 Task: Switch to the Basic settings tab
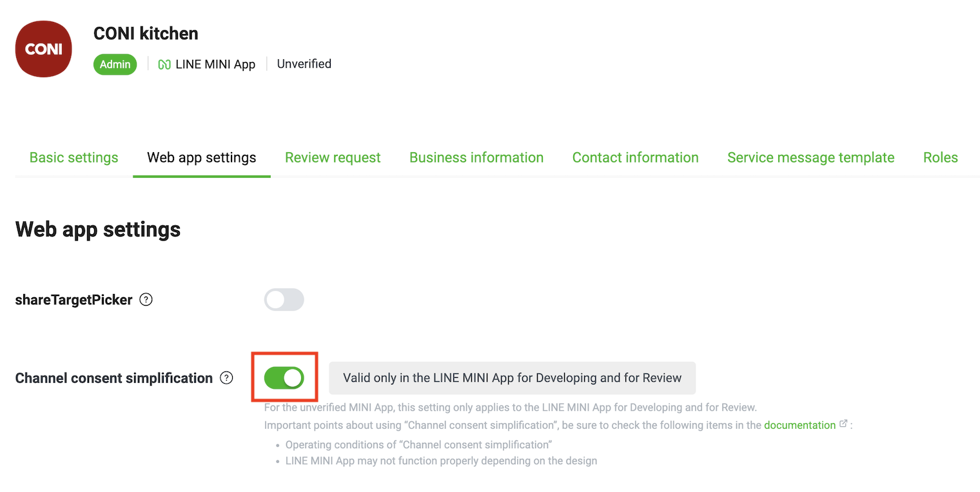coord(74,158)
